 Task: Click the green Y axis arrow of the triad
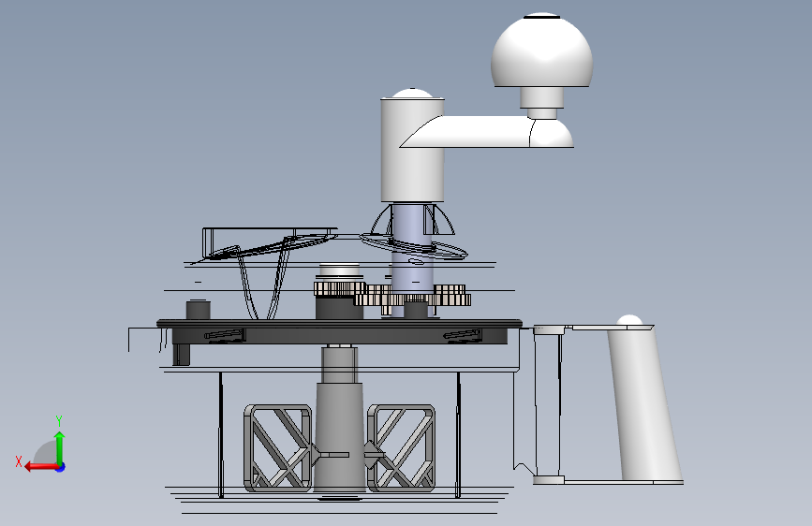coord(60,447)
